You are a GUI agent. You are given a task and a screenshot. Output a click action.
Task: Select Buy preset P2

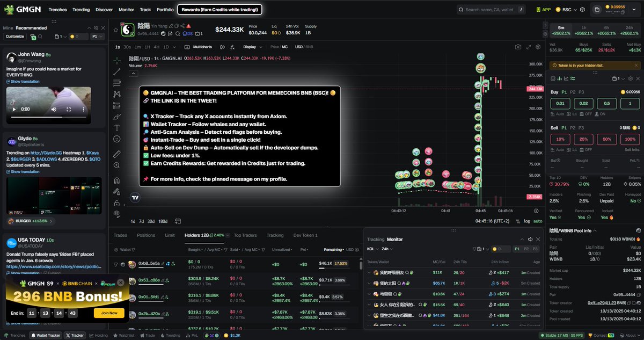(573, 92)
